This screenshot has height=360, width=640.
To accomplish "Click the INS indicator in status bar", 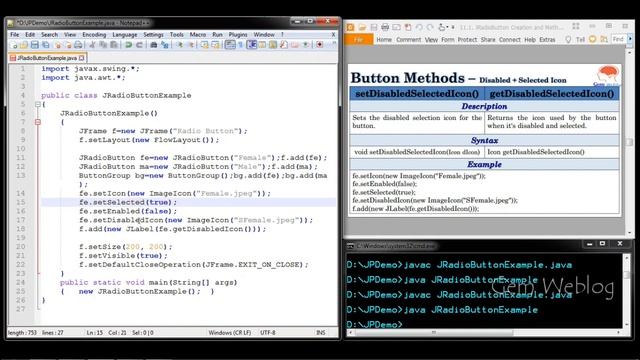I will click(x=321, y=333).
